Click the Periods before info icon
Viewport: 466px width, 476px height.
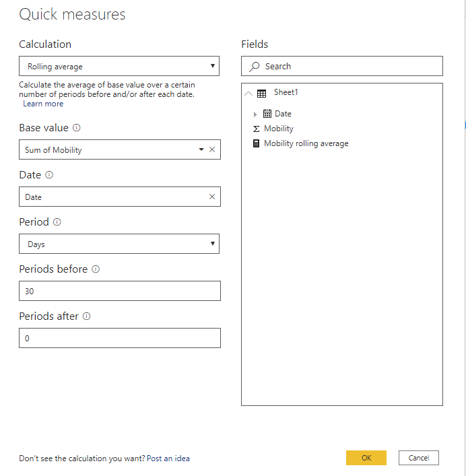pyautogui.click(x=96, y=269)
